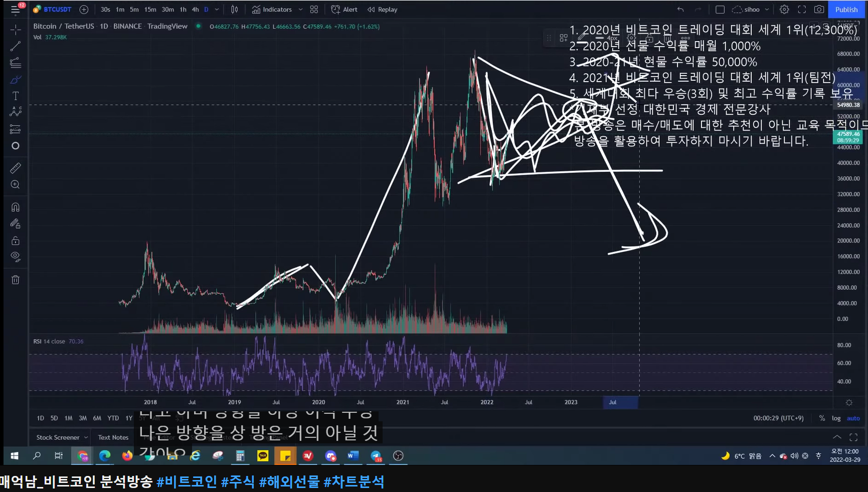Switch to the 4h interval
The height and width of the screenshot is (492, 868).
pyautogui.click(x=195, y=10)
